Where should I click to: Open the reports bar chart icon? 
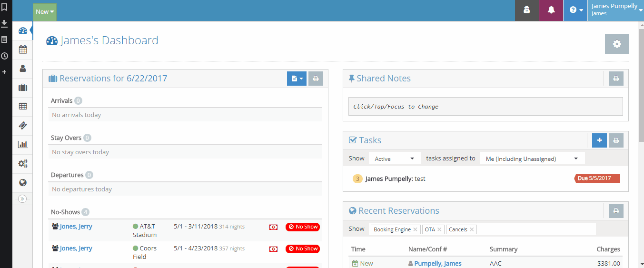pyautogui.click(x=22, y=145)
